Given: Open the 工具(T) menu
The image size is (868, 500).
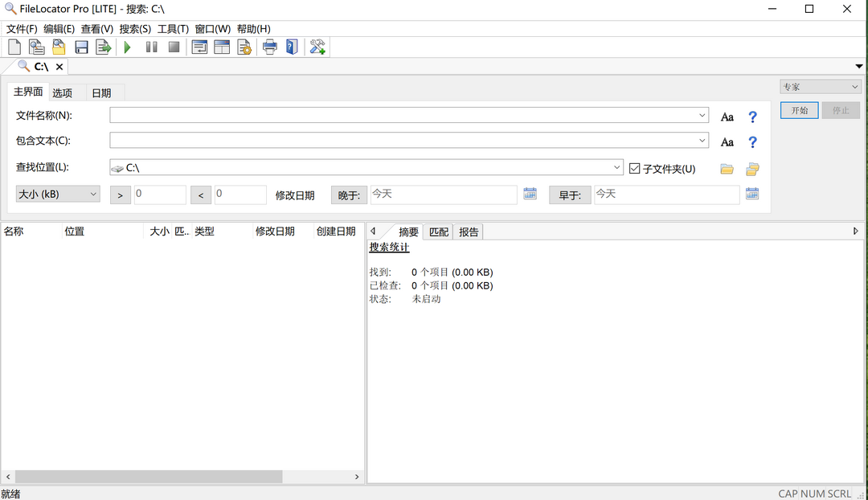Looking at the screenshot, I should [173, 29].
